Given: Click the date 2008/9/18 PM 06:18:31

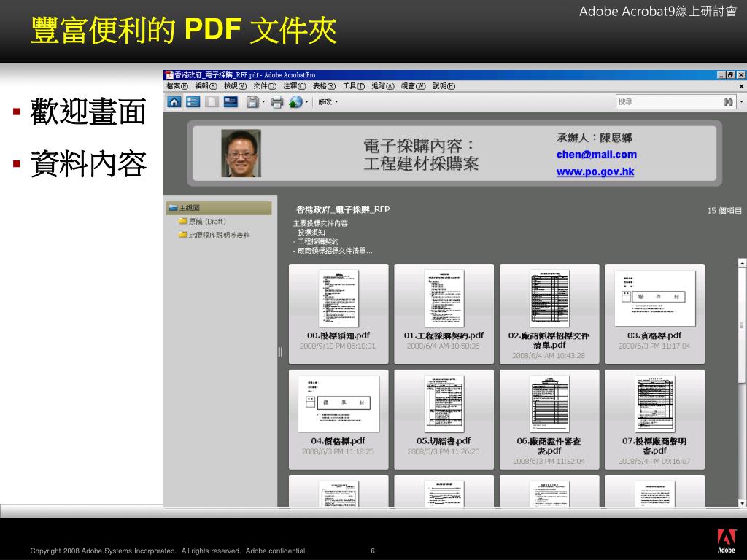Looking at the screenshot, I should 338,346.
